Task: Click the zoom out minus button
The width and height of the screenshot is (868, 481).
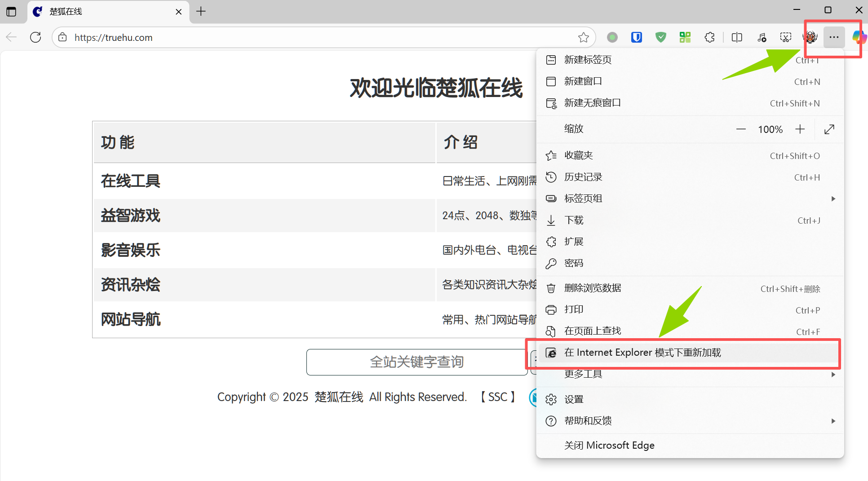Action: [741, 129]
